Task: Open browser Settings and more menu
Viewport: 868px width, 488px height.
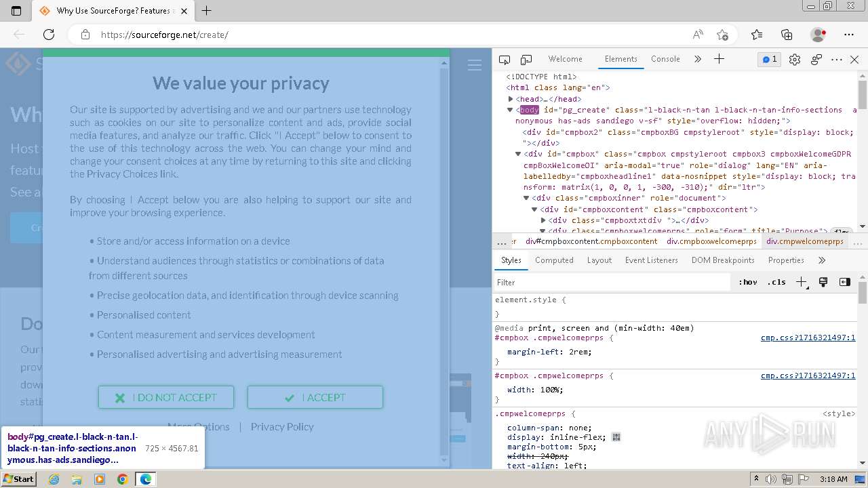Action: pyautogui.click(x=849, y=35)
